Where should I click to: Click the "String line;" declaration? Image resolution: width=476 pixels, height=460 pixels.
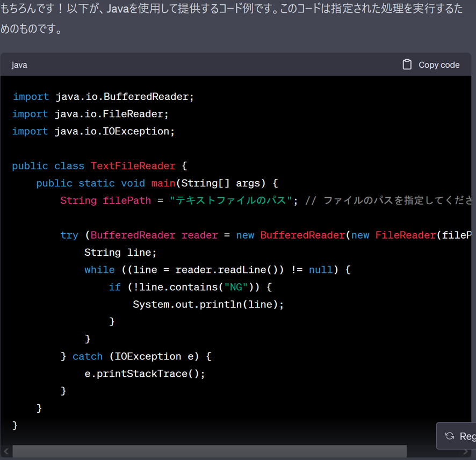[120, 252]
